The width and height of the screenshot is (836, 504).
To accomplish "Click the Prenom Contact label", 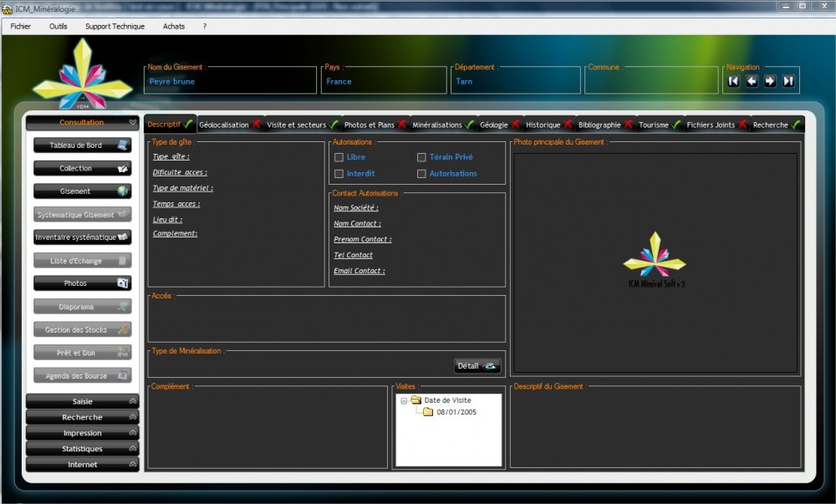I will coord(363,239).
